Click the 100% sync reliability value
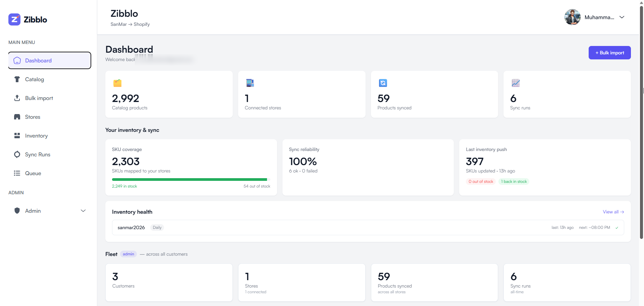The image size is (644, 306). pos(303,161)
